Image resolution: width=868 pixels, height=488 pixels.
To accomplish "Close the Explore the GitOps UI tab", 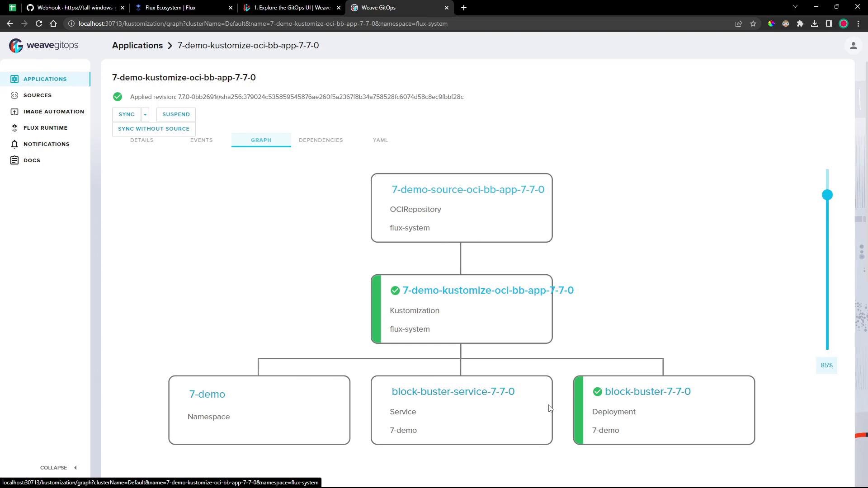I will [x=339, y=8].
